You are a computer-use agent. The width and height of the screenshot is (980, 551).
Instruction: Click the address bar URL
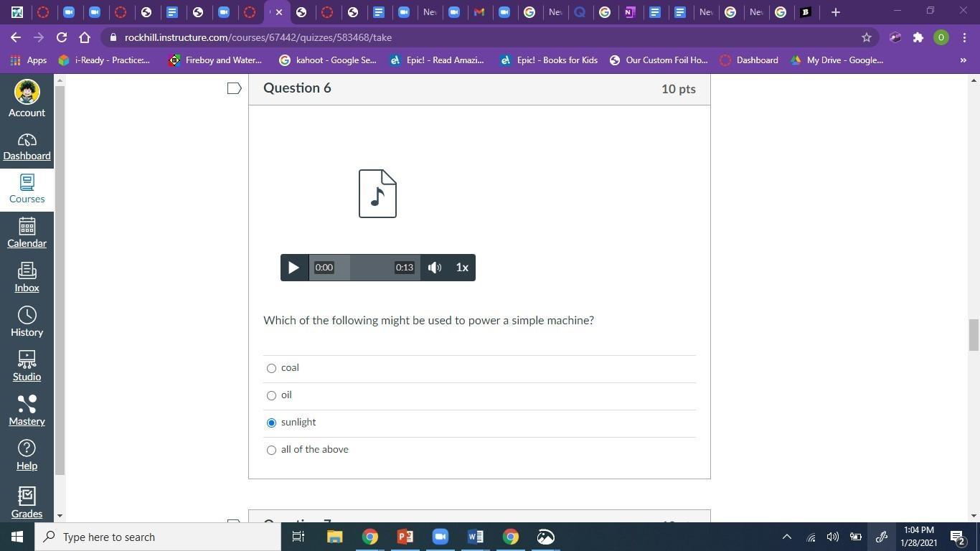pos(258,37)
